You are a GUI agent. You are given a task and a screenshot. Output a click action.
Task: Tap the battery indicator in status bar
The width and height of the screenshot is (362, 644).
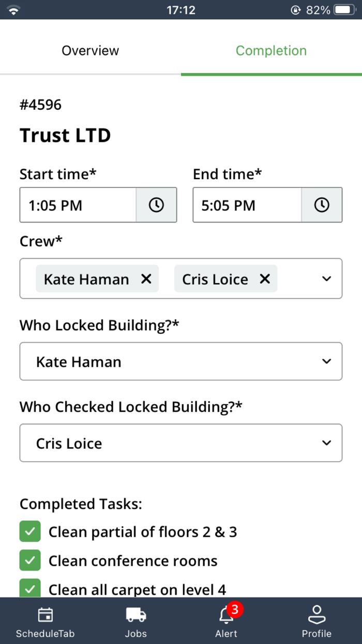[343, 10]
